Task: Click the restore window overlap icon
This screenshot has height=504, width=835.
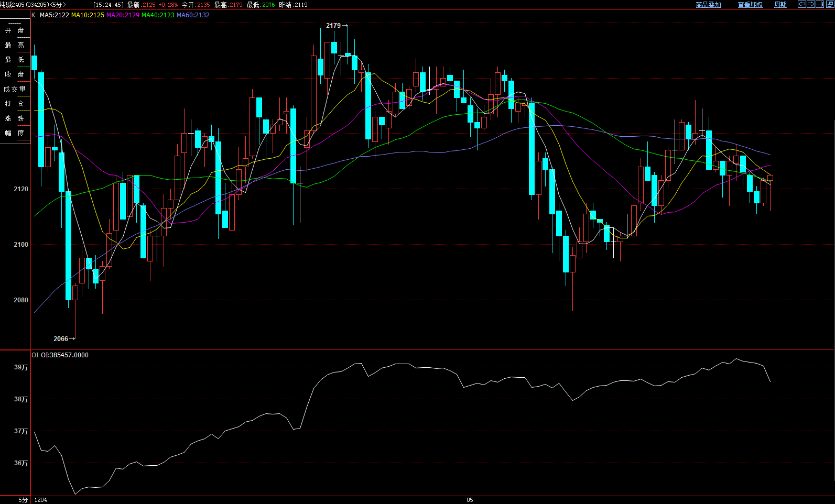Action: point(829,4)
